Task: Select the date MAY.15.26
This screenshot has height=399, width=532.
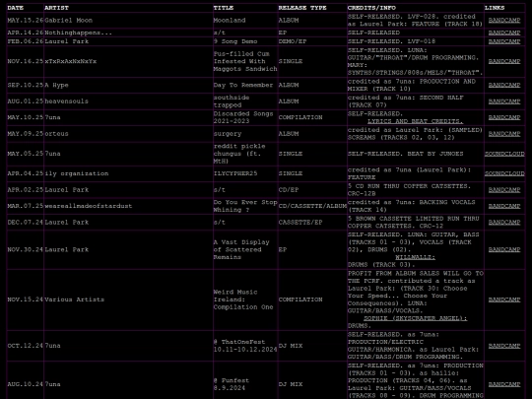Action: click(25, 21)
